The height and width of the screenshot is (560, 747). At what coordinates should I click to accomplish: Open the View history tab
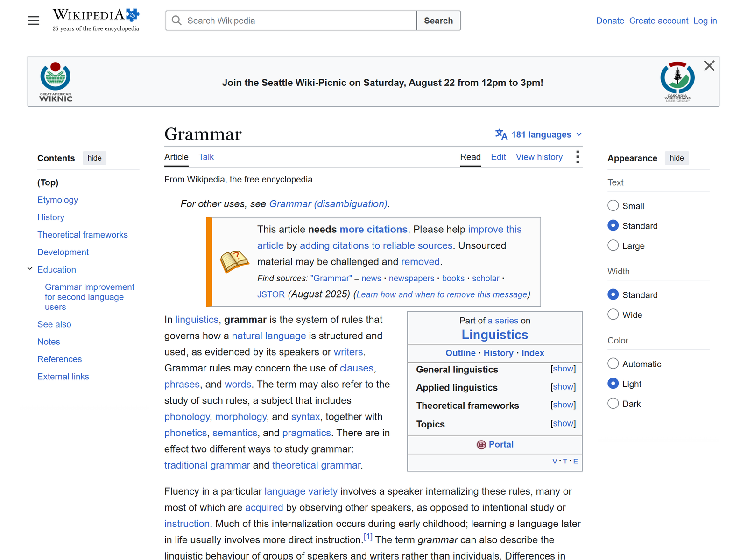point(539,157)
